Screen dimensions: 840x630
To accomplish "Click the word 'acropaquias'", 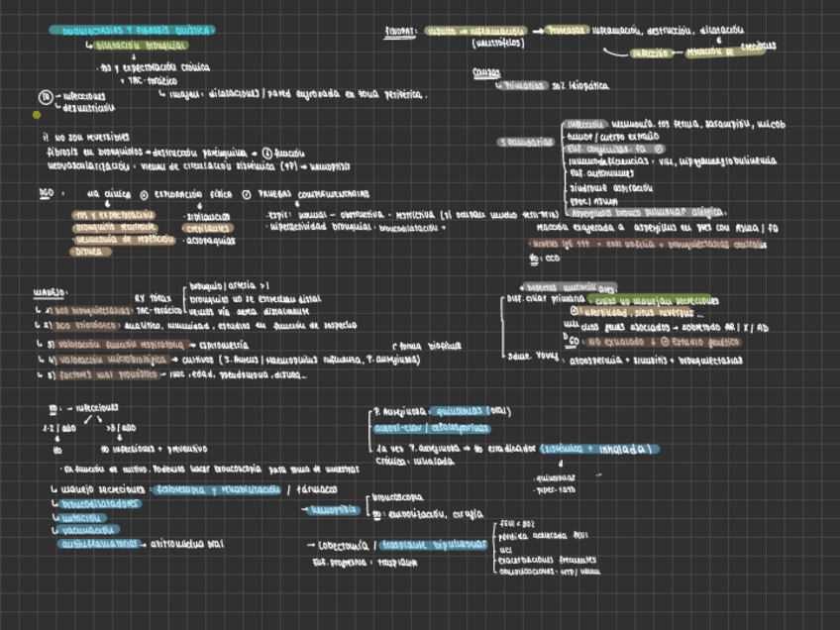I will [x=211, y=241].
